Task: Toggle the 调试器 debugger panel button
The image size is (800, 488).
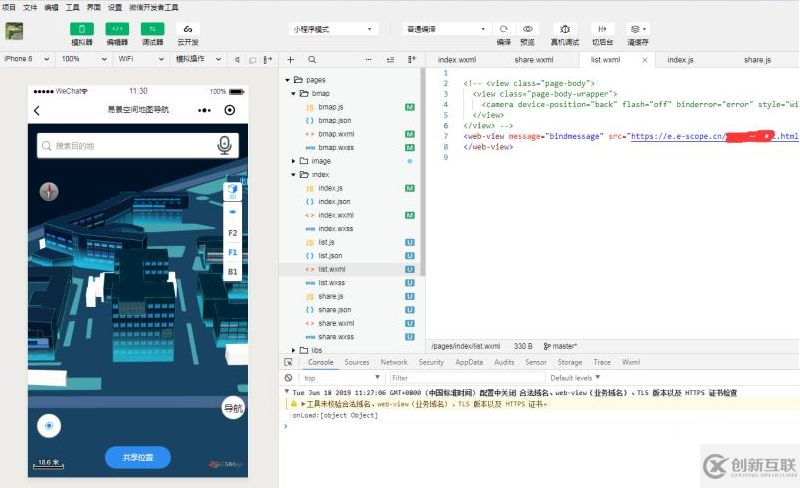Action: click(x=153, y=29)
